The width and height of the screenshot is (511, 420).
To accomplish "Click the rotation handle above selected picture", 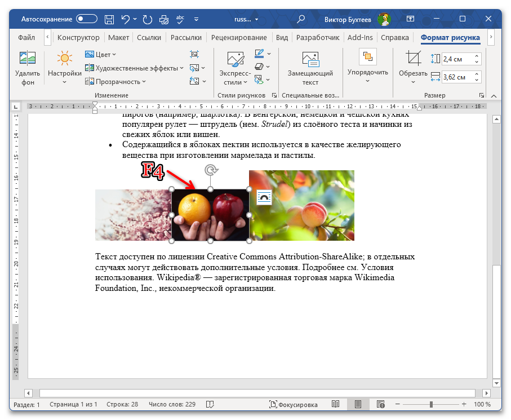I will (211, 170).
